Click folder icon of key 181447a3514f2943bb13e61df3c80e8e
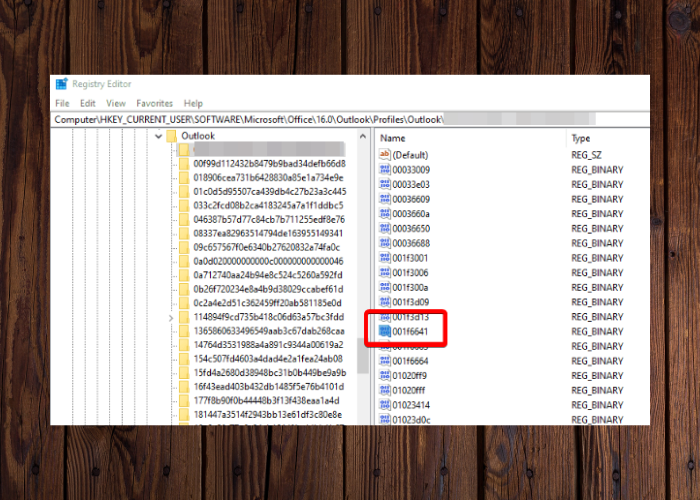The image size is (700, 500). 184,414
